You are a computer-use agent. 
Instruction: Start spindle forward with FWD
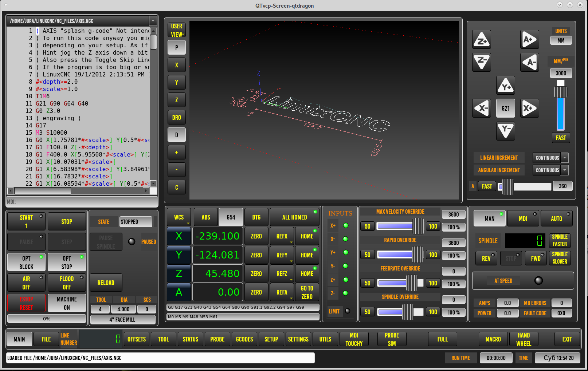pos(536,258)
